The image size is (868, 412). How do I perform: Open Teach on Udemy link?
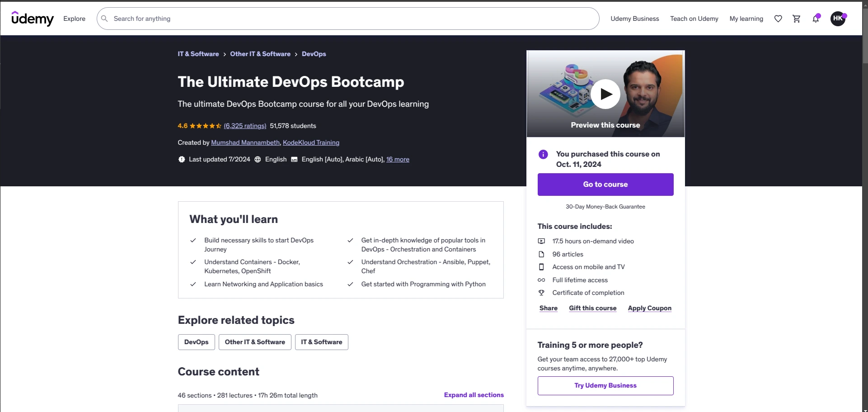pyautogui.click(x=694, y=19)
